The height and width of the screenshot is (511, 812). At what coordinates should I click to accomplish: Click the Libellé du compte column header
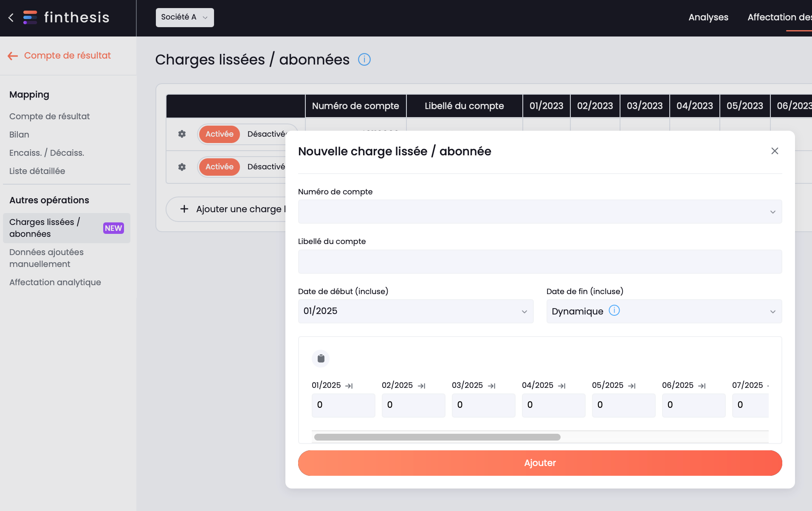464,106
